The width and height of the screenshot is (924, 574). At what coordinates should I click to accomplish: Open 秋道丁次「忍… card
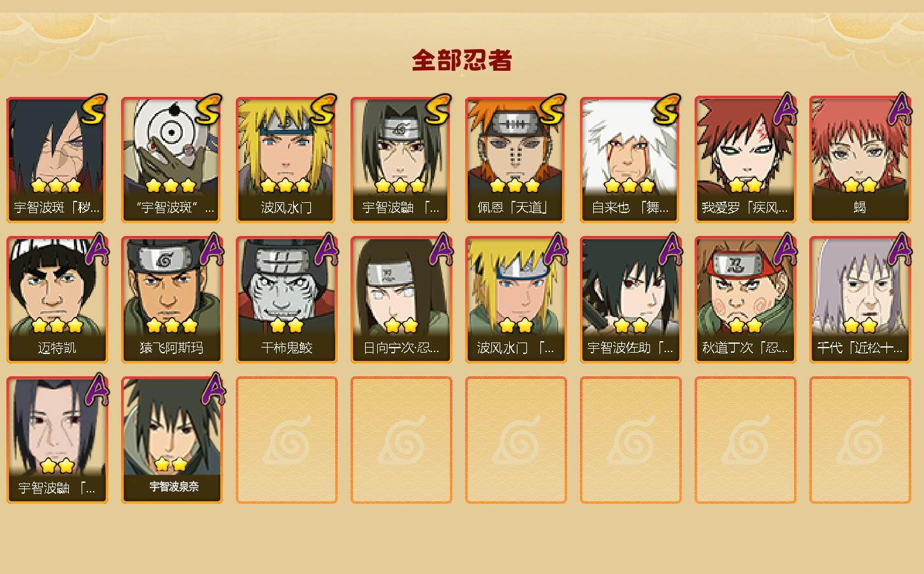point(746,300)
